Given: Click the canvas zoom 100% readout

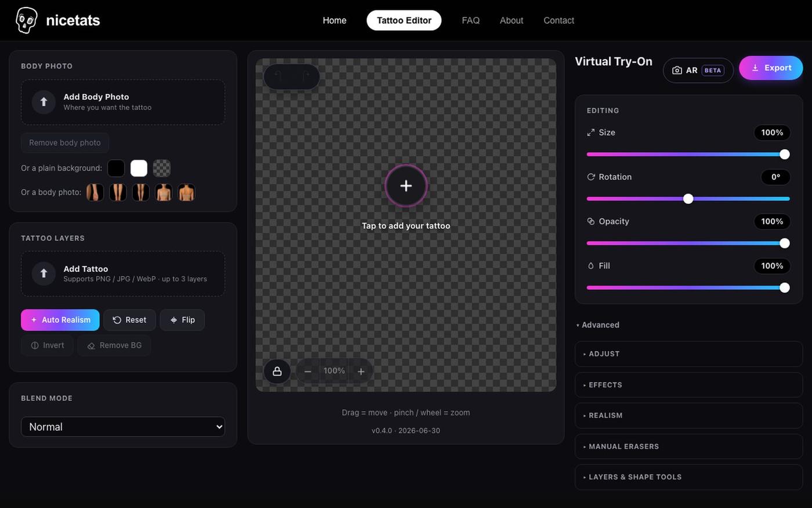Looking at the screenshot, I should click(334, 371).
